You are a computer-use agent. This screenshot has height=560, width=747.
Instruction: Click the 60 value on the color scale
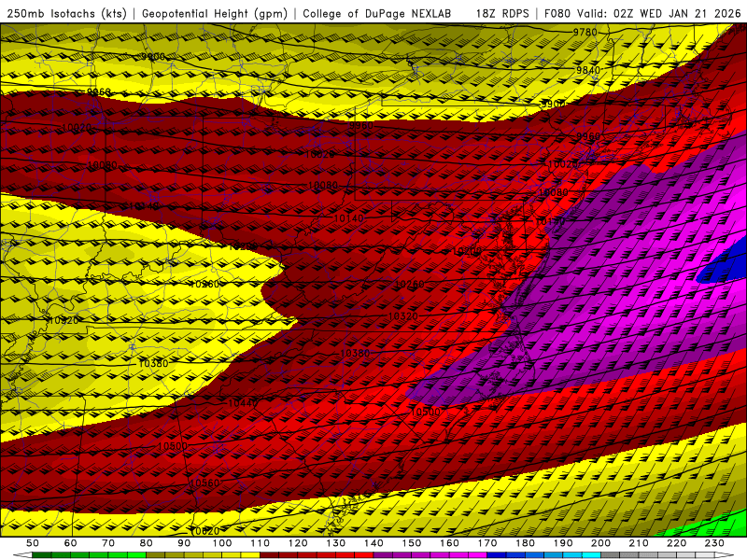70,543
